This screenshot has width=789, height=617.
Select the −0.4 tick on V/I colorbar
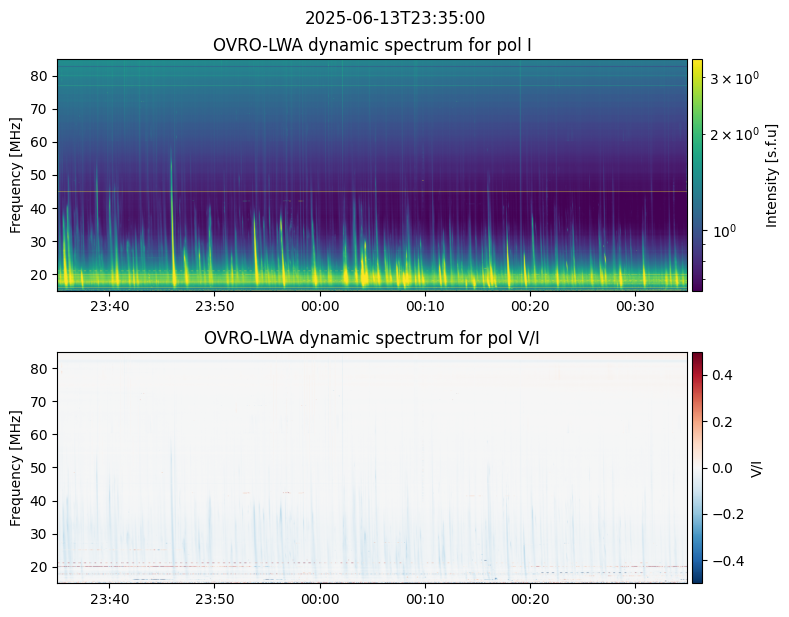[x=727, y=560]
